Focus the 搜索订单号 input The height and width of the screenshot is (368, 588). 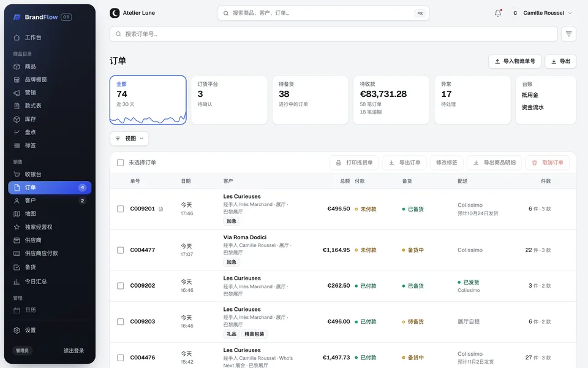[333, 34]
